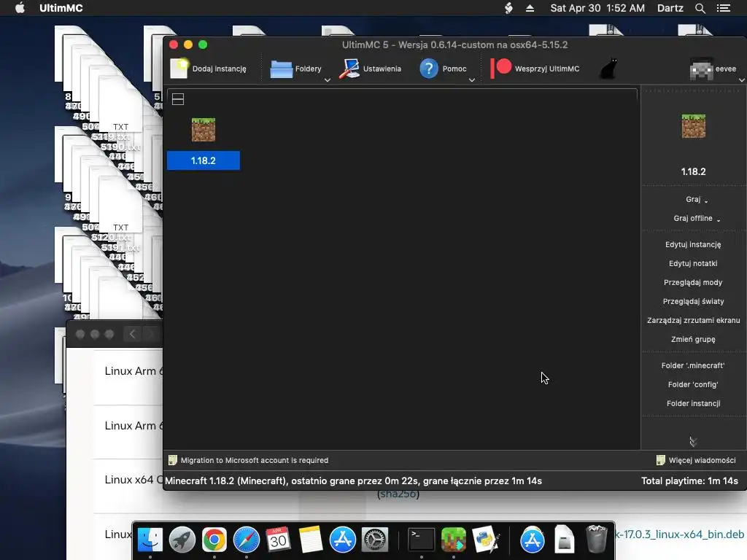Click the sidebar grass block instance icon

[x=693, y=126]
